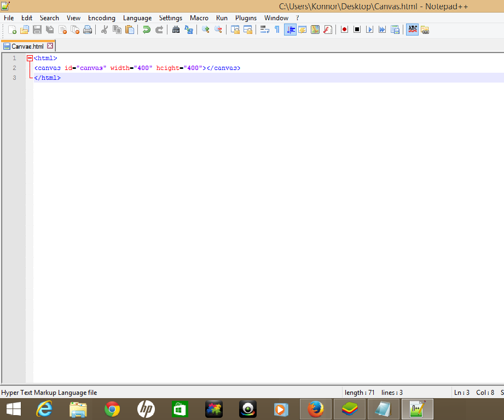Click the Close document toolbar icon
The width and height of the screenshot is (504, 420).
point(62,30)
